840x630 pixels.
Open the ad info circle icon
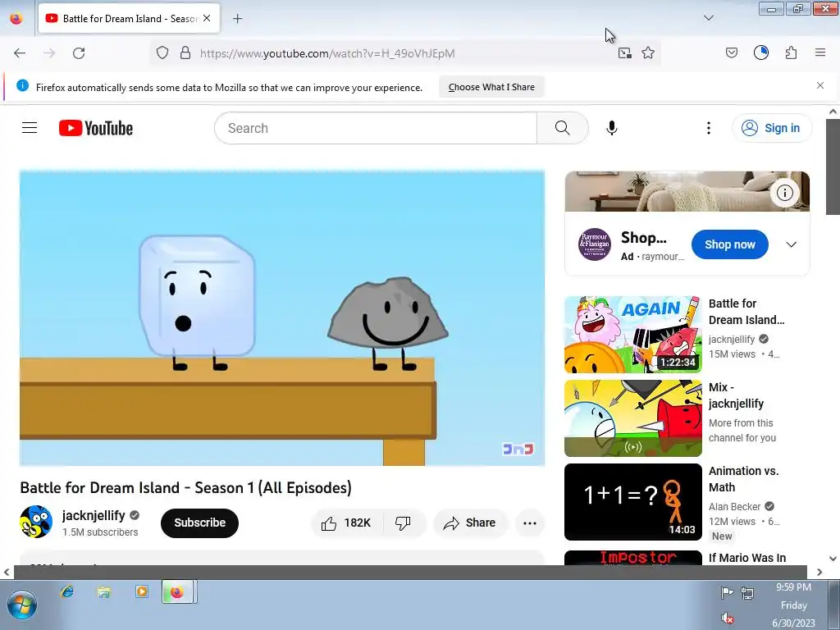785,193
